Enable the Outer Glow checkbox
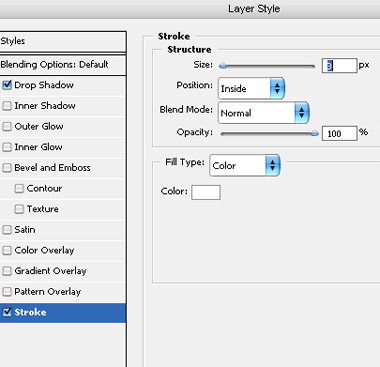Image resolution: width=380 pixels, height=367 pixels. [x=7, y=126]
